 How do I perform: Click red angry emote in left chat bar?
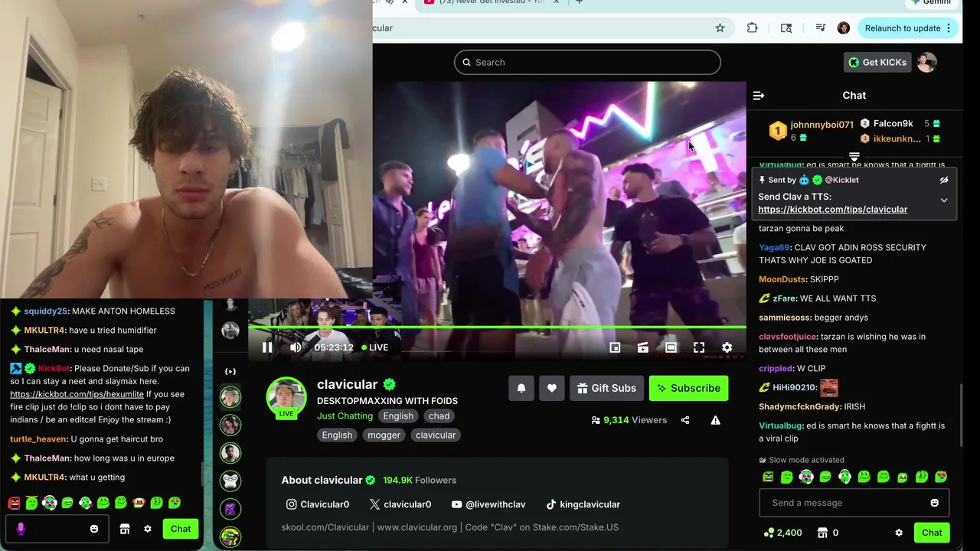14,503
